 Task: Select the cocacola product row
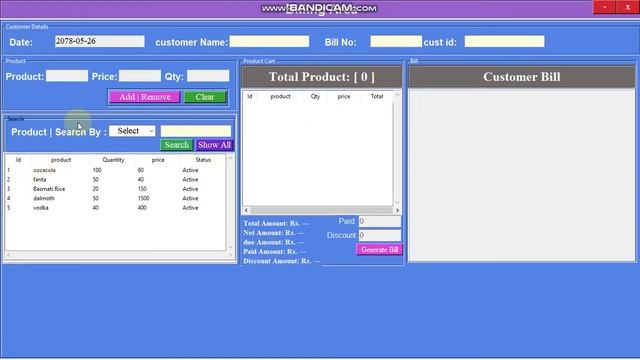(115, 170)
